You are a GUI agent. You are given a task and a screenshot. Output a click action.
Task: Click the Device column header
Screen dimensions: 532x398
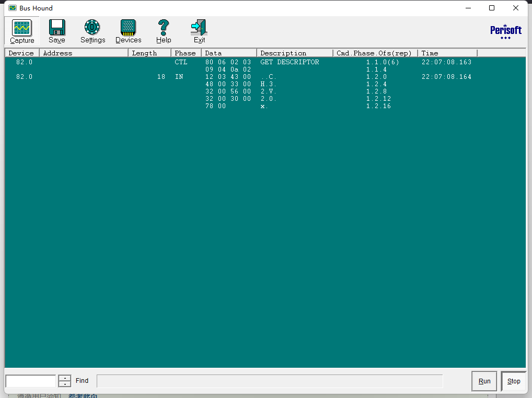21,53
